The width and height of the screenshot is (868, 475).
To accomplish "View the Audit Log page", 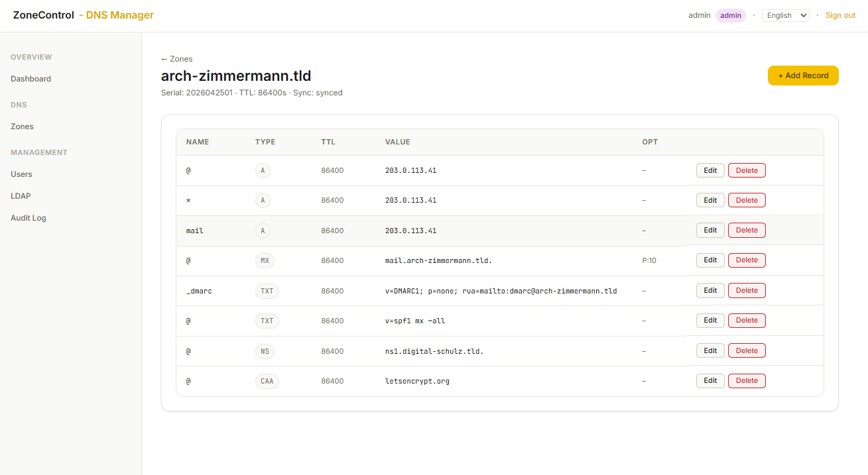I will click(28, 218).
